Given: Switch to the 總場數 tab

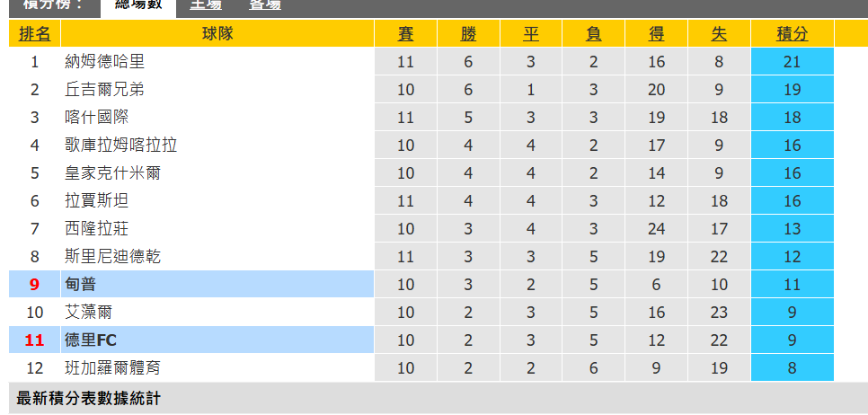Looking at the screenshot, I should pos(137,5).
